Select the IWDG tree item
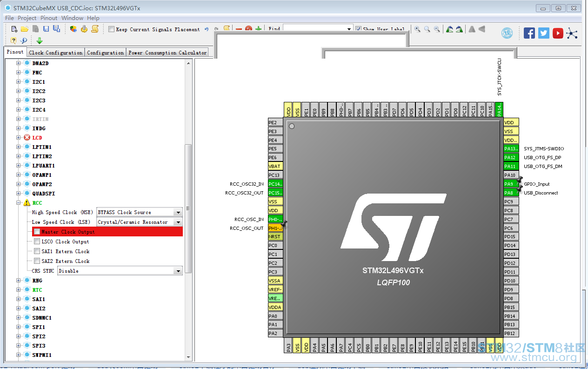 39,128
